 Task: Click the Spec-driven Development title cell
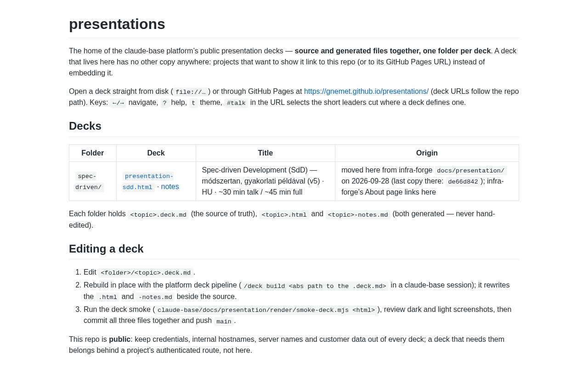point(266,181)
